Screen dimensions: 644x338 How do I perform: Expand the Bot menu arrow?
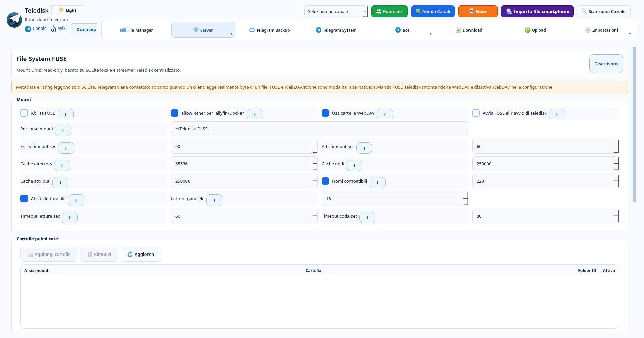point(431,34)
